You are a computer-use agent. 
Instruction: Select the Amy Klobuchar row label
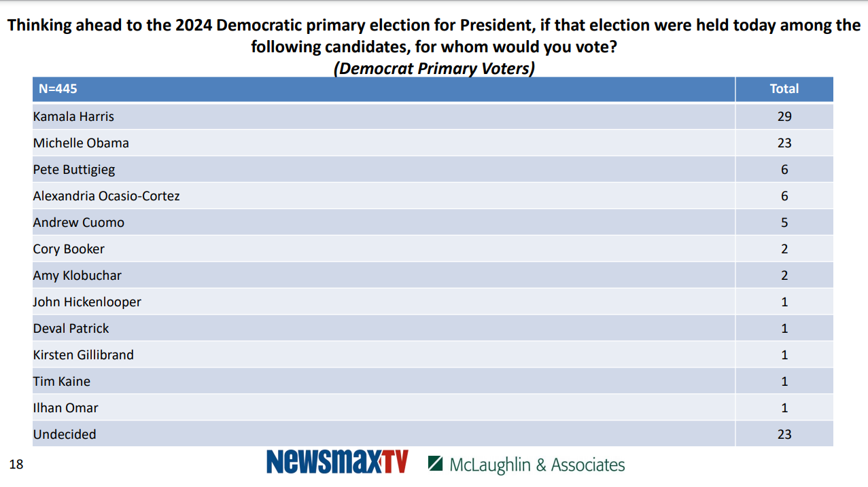77,276
